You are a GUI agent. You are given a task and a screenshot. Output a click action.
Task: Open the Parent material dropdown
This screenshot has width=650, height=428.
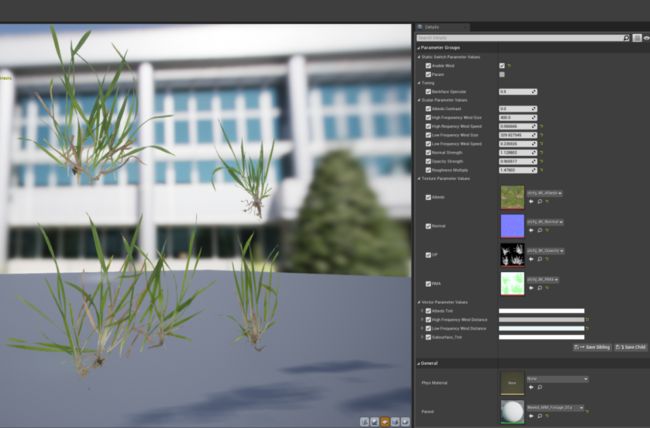click(x=555, y=408)
